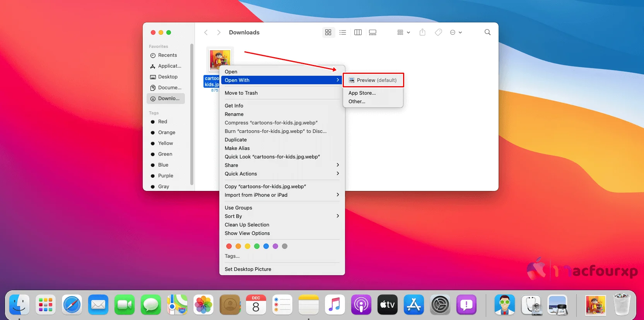Select the Gray tag in sidebar
Viewport: 644px width, 320px height.
pyautogui.click(x=166, y=186)
